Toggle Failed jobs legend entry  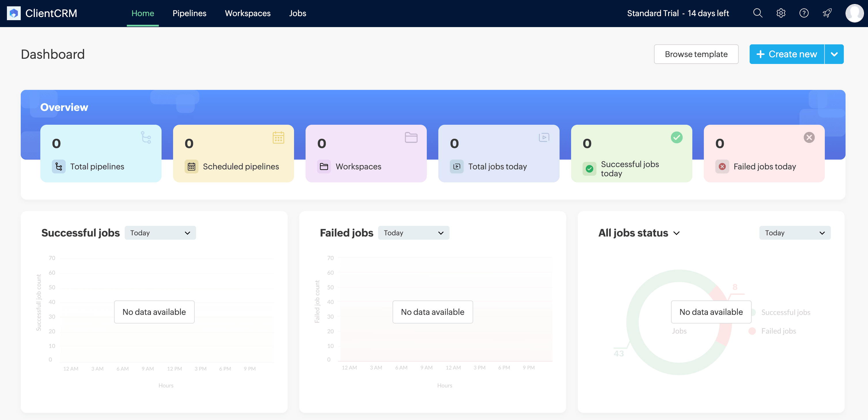click(x=778, y=331)
